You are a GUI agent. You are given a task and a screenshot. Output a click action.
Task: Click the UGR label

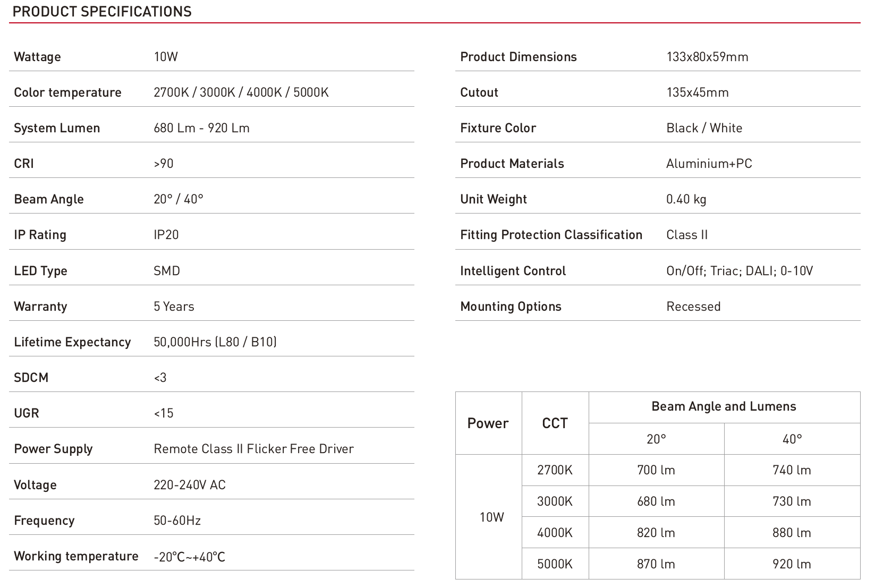[27, 413]
